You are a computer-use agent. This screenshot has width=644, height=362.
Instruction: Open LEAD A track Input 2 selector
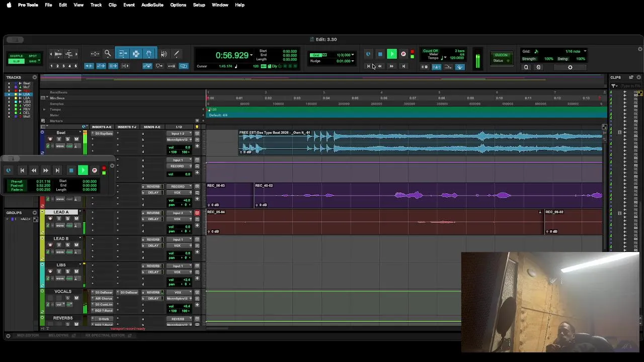click(x=178, y=213)
